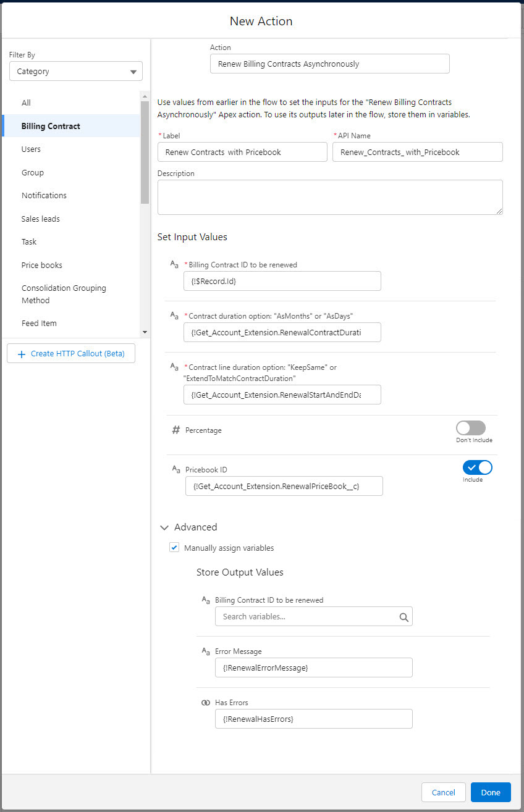
Task: Uncheck Manually assign variables checkbox
Action: pyautogui.click(x=174, y=548)
